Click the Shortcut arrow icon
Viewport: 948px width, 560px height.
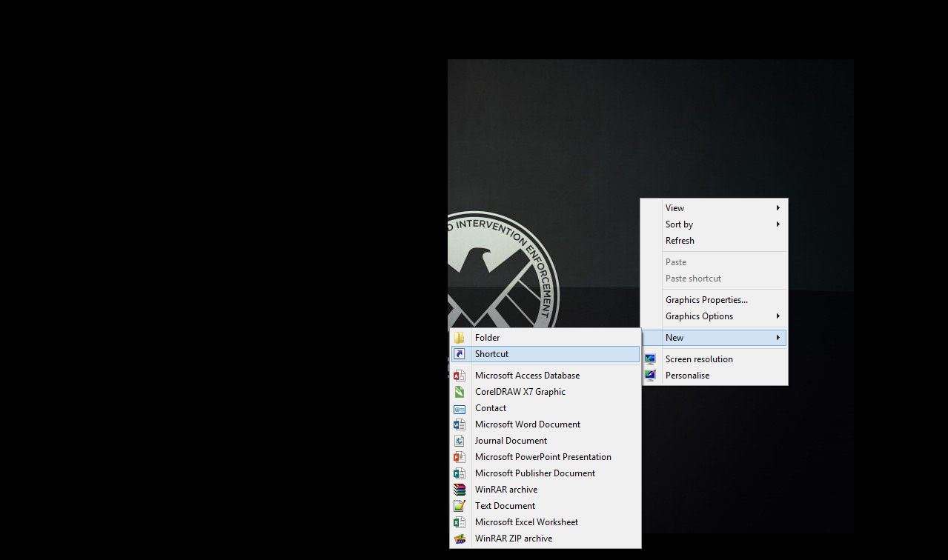tap(460, 354)
